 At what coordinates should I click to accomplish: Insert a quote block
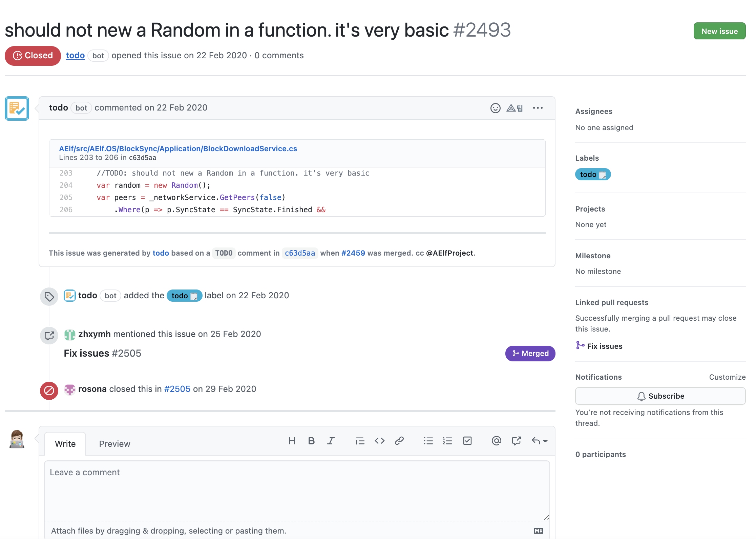(x=360, y=441)
